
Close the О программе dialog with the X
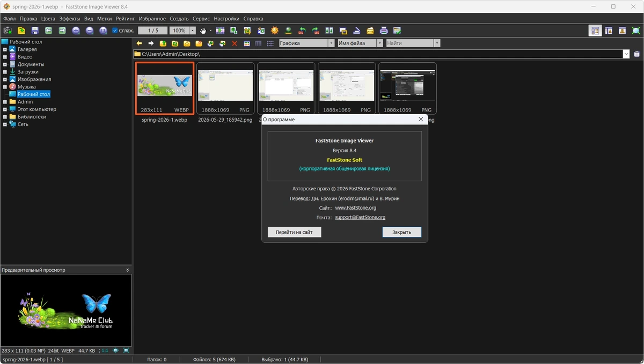point(421,120)
